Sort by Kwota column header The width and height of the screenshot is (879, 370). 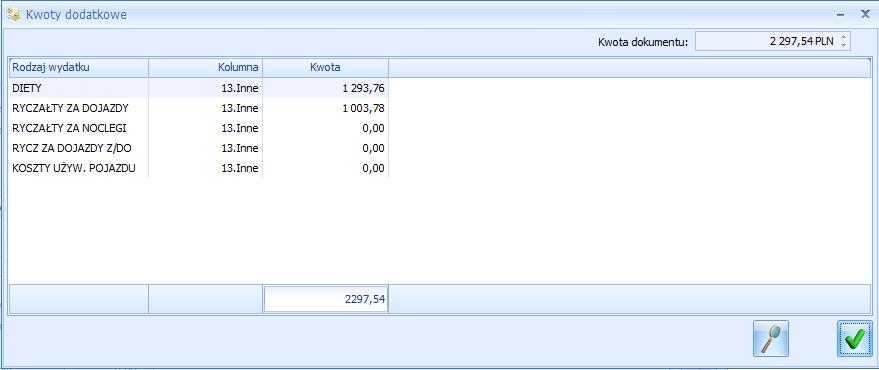(326, 68)
